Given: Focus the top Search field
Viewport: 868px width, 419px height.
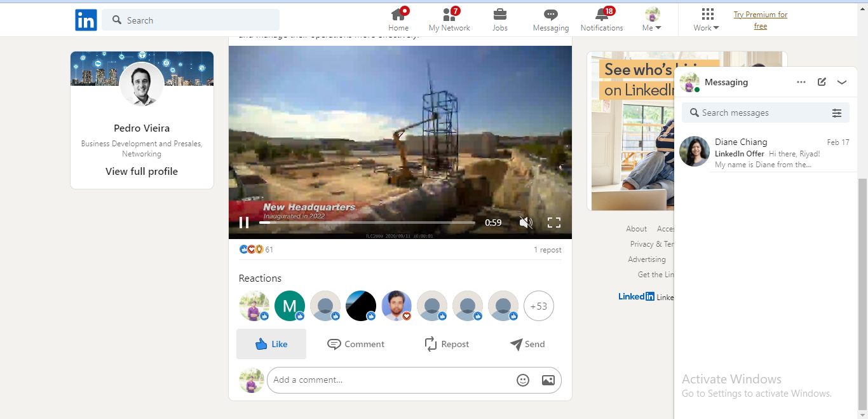Looking at the screenshot, I should point(191,20).
